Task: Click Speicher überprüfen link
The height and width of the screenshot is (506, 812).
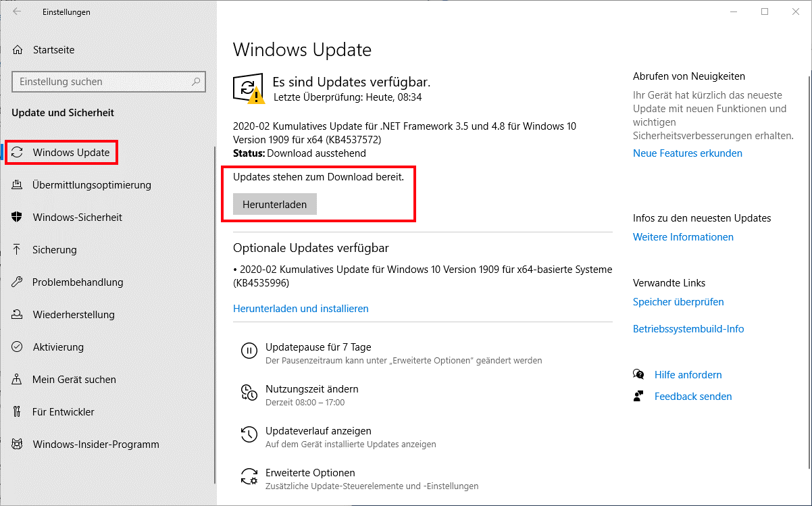Action: [x=678, y=302]
